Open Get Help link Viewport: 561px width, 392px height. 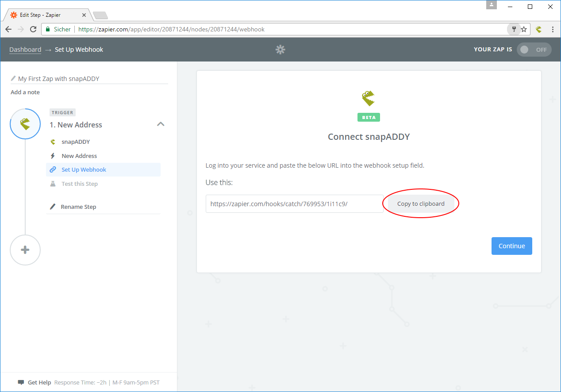pos(39,382)
